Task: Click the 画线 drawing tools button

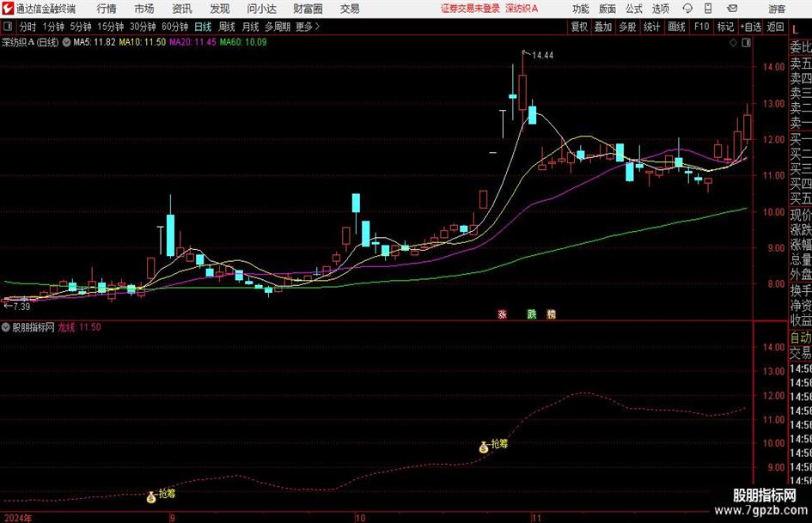Action: [677, 27]
